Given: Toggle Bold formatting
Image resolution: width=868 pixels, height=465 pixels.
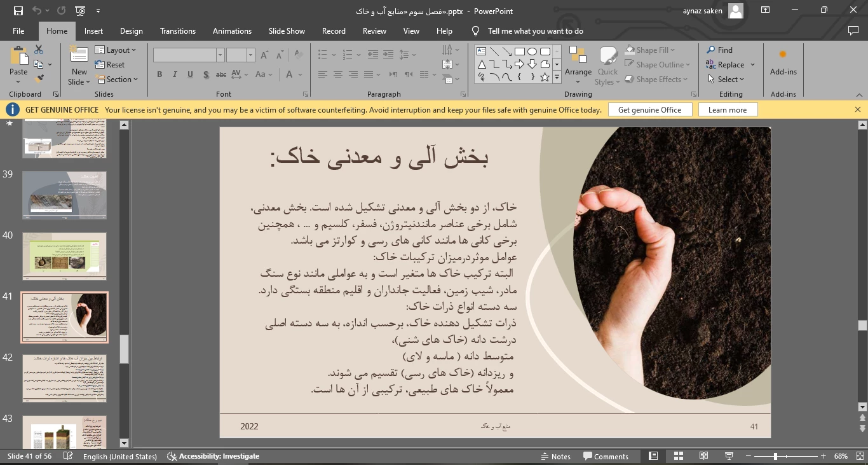Looking at the screenshot, I should point(159,74).
